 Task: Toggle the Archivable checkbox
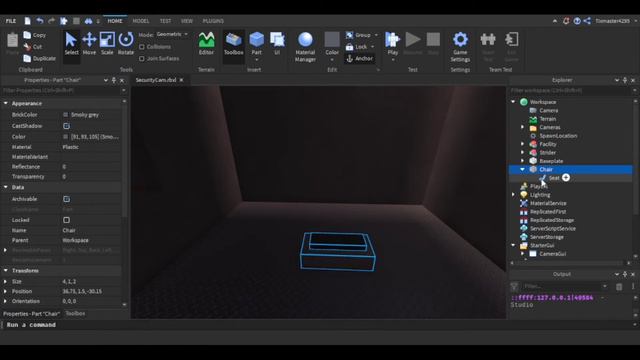point(66,199)
